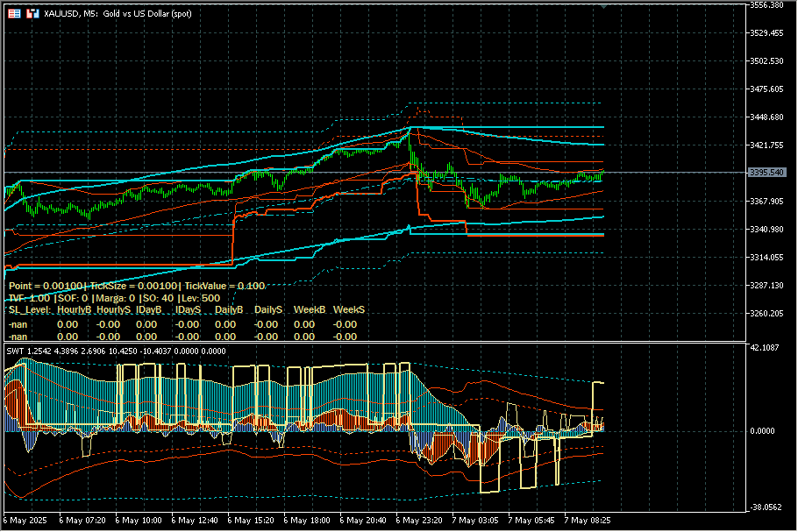Click time axis label 7 May 05:45
This screenshot has width=798, height=532.
pyautogui.click(x=531, y=521)
